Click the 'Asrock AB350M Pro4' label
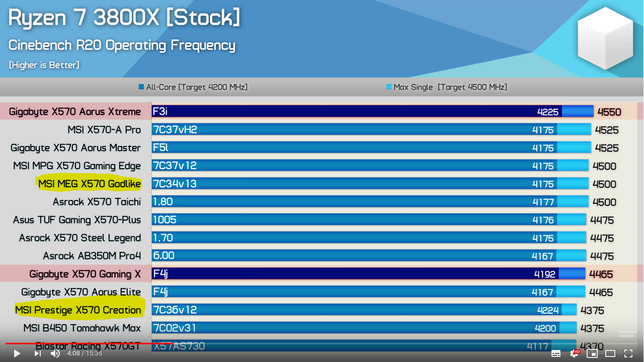 (92, 256)
